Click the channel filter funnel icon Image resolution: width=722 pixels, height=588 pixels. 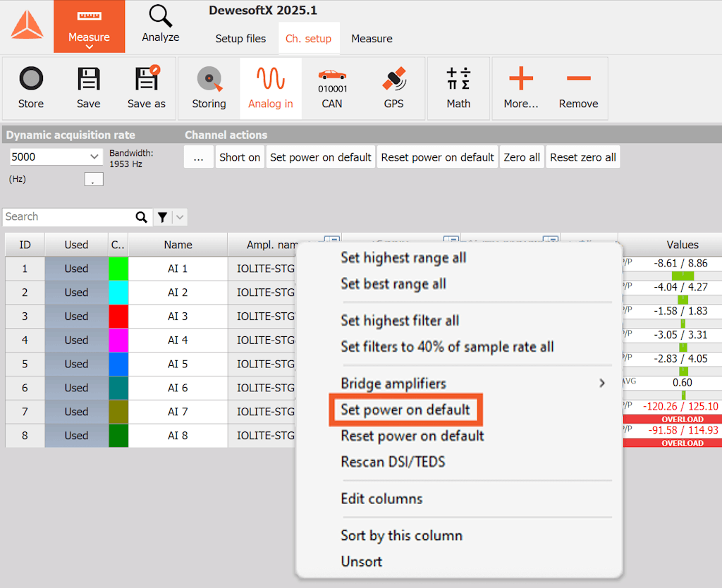click(162, 217)
